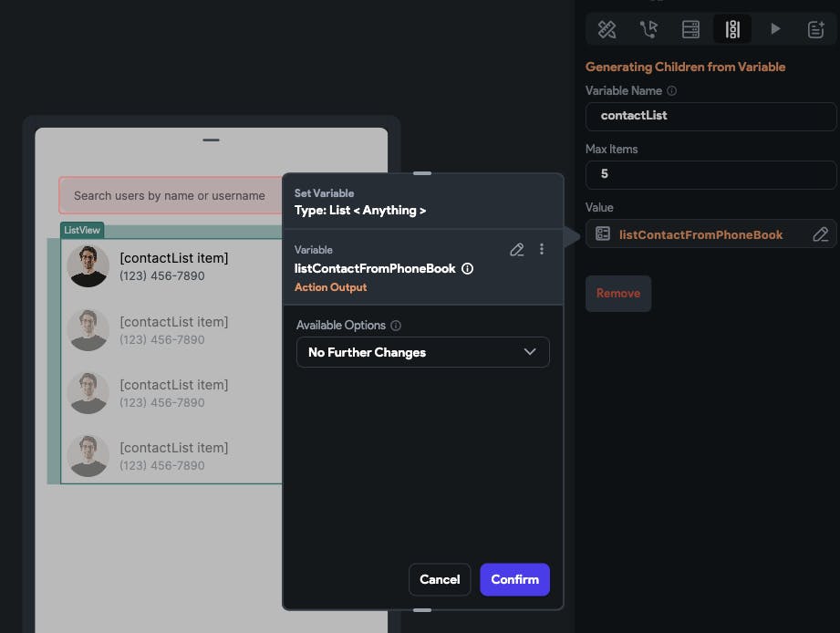Screen dimensions: 840x633
Task: Select the ListView label tag
Action: (82, 230)
